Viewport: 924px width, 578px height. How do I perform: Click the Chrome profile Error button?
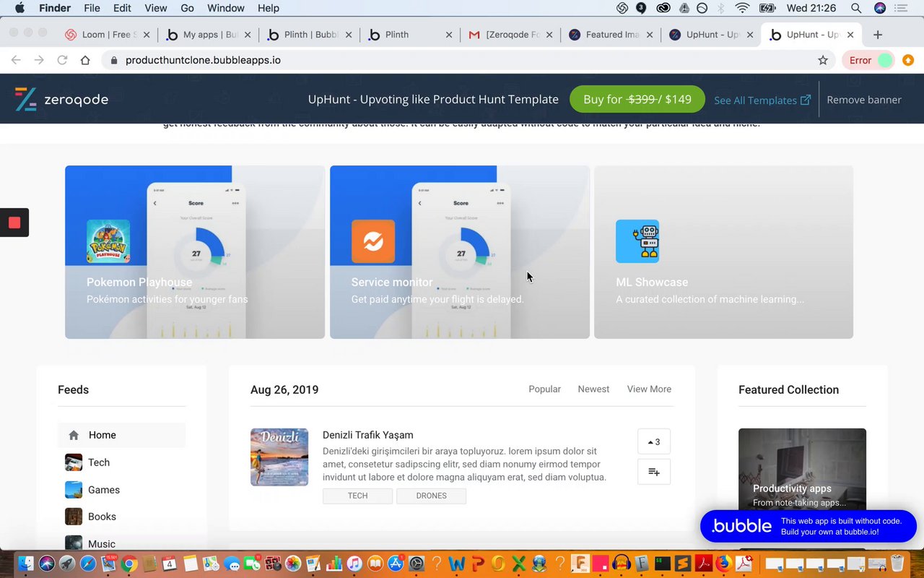[868, 60]
